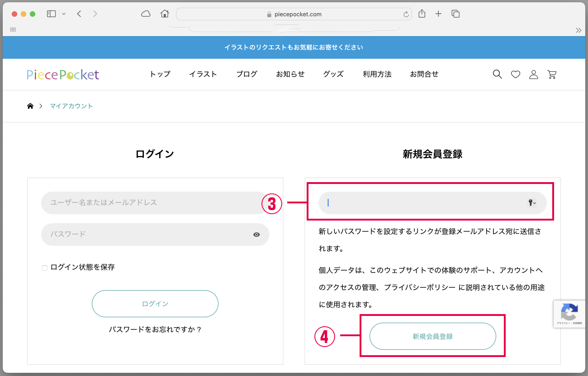Click the ユーザー名またはメールアドレス input field
Screen dimensions: 588x376
(x=154, y=202)
